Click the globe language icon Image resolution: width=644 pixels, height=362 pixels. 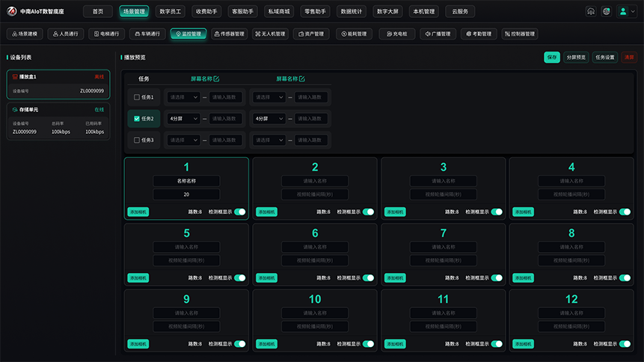pos(606,11)
